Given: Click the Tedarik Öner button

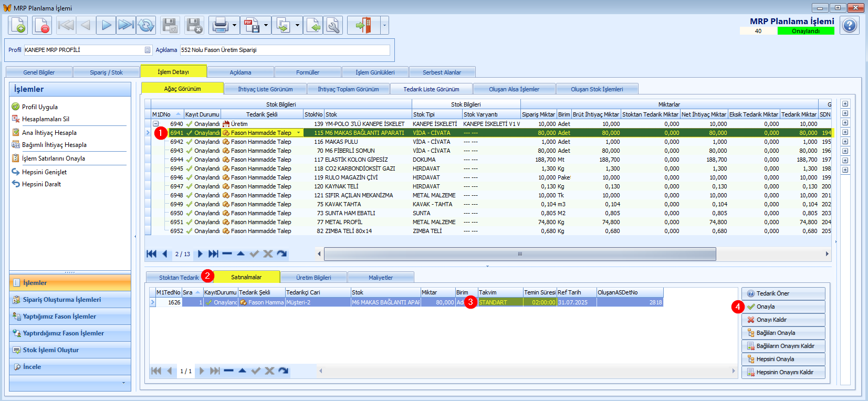Looking at the screenshot, I should point(783,293).
